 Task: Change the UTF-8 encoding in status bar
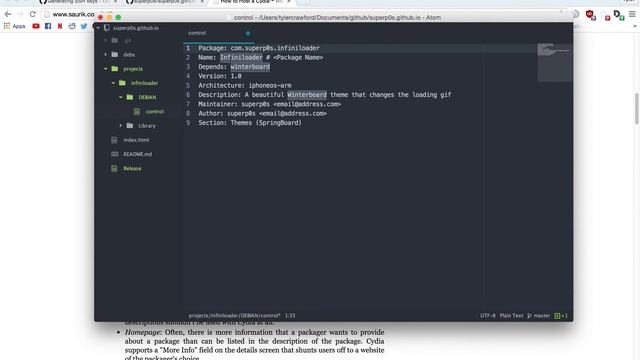coord(487,316)
